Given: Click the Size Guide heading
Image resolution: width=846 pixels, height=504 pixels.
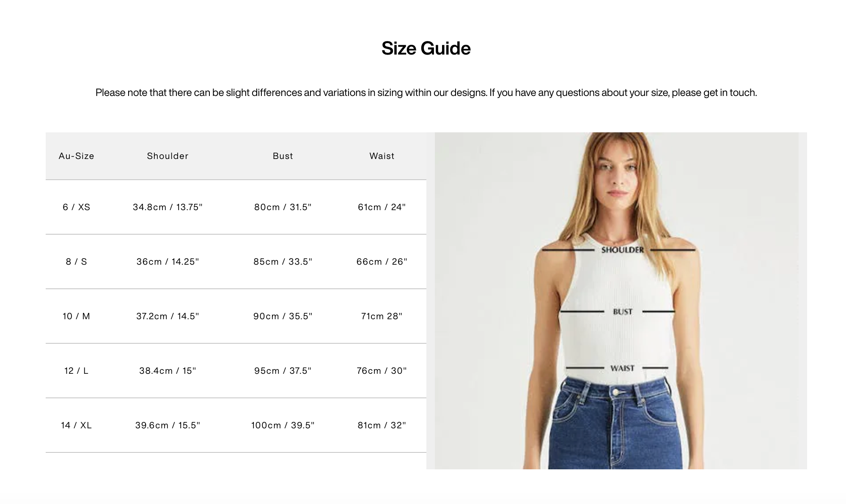Looking at the screenshot, I should pos(426,48).
